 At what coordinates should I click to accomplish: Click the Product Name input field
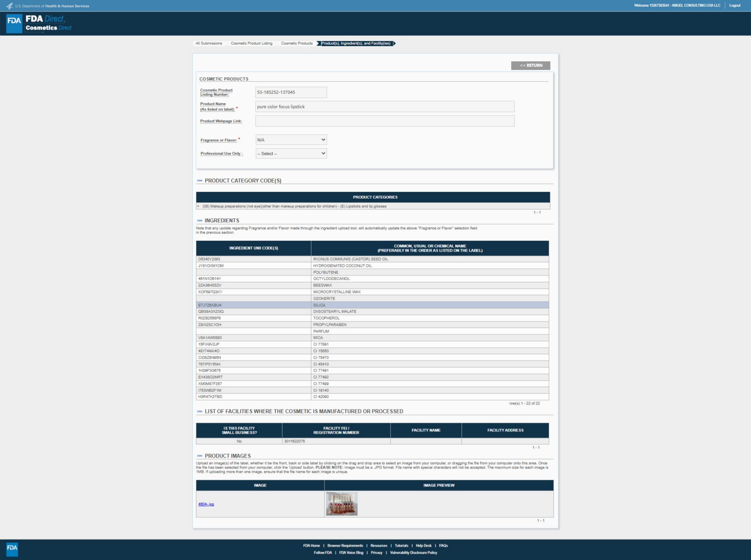(x=385, y=106)
